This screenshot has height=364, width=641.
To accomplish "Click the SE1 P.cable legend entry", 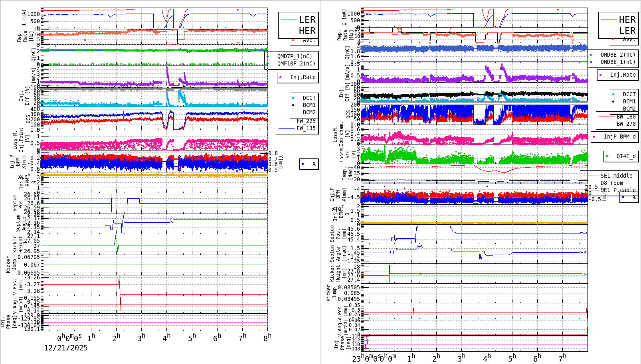I will 617,190.
